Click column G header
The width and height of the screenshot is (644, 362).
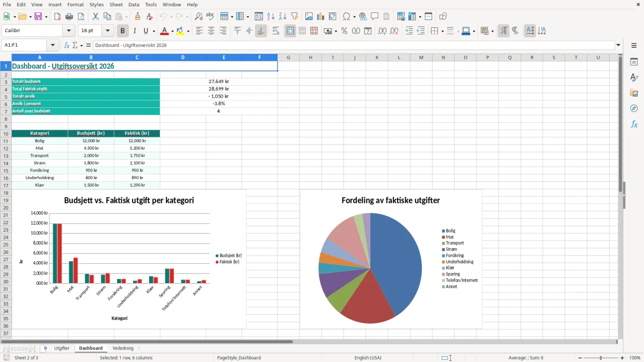pyautogui.click(x=288, y=57)
